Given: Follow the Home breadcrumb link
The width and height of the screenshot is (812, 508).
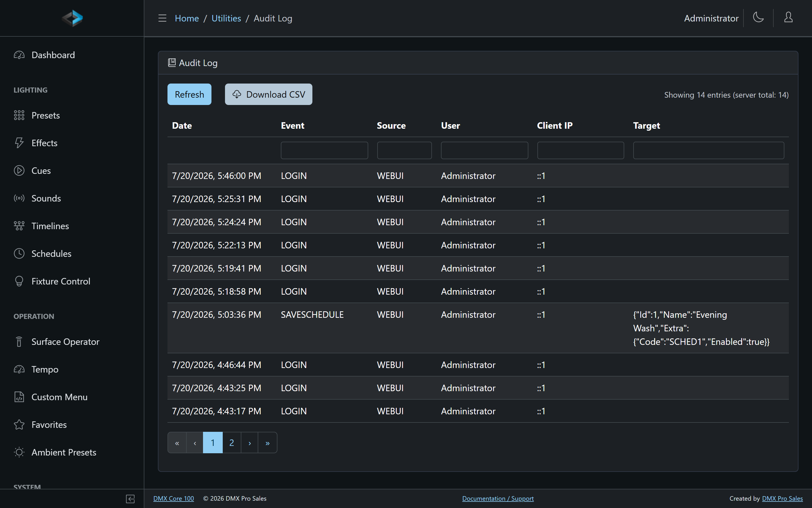Looking at the screenshot, I should point(187,18).
